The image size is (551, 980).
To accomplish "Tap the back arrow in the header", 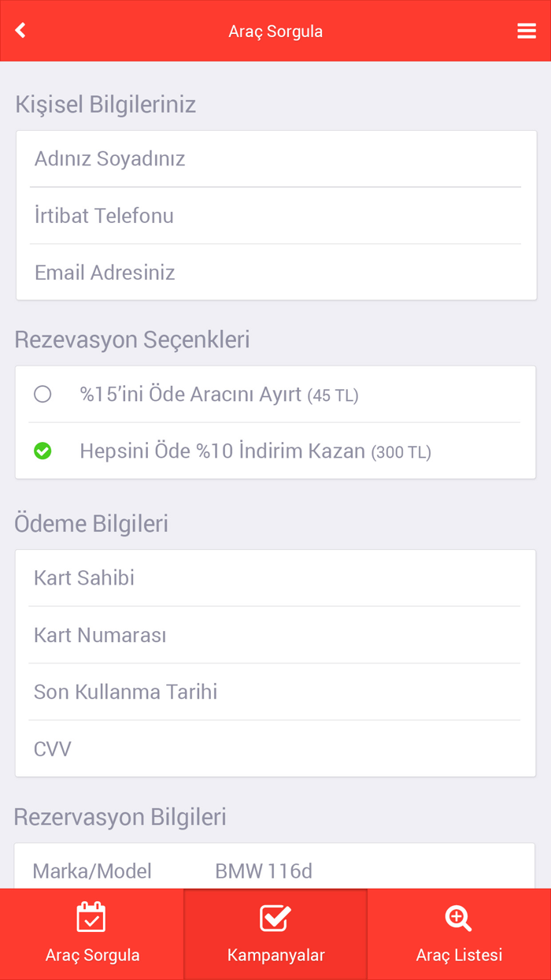I will click(x=20, y=30).
